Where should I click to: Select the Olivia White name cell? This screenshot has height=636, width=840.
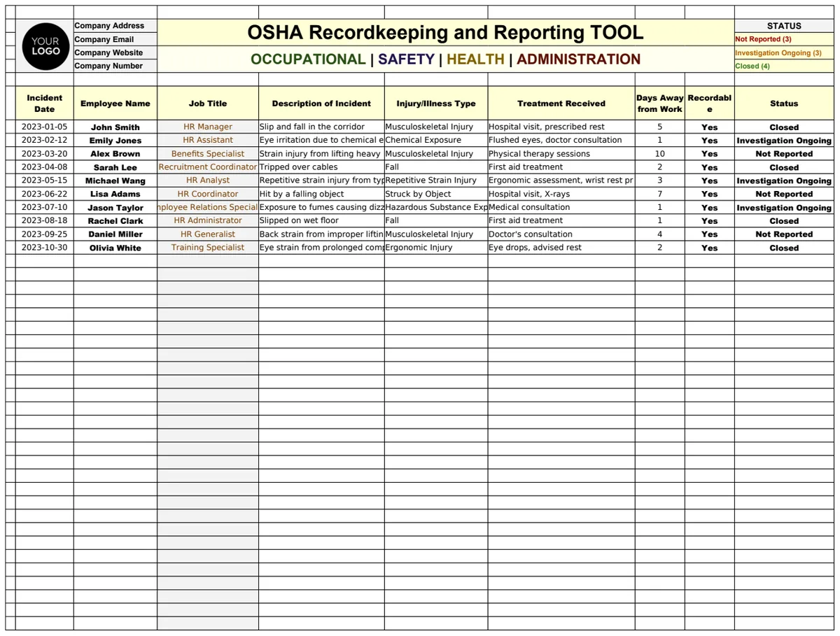[x=115, y=248]
